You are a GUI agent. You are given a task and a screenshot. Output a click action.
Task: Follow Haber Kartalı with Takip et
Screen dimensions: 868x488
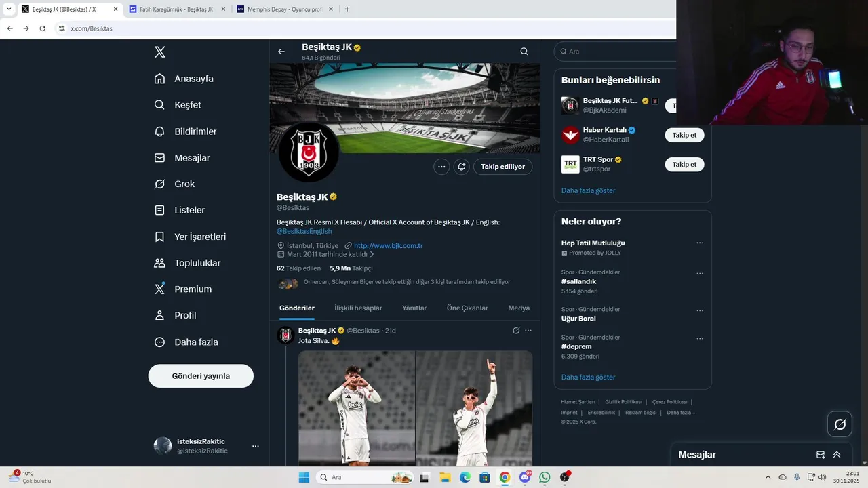(x=684, y=135)
